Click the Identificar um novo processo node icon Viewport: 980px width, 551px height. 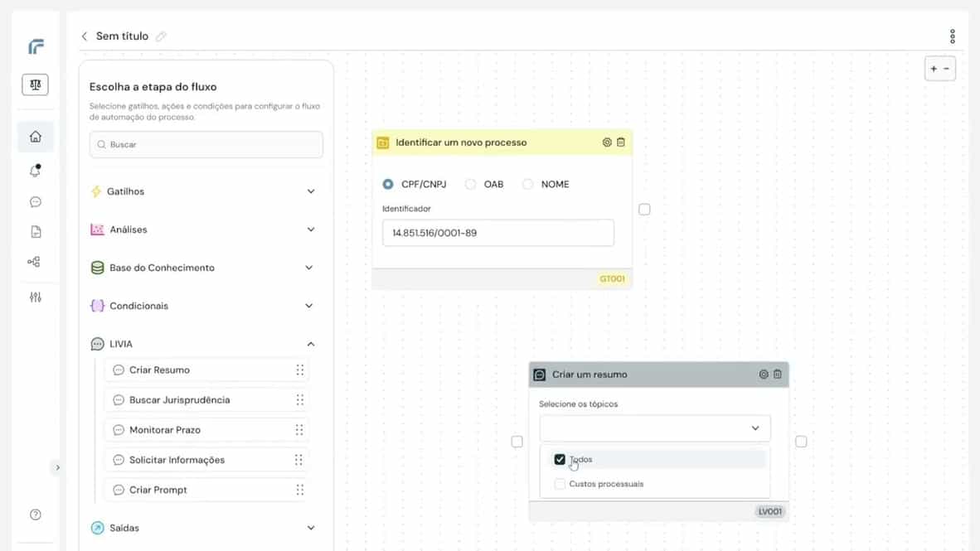tap(382, 143)
